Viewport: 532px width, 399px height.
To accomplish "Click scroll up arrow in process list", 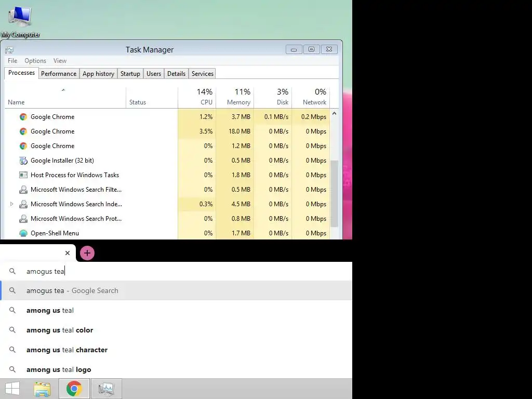I will 334,114.
